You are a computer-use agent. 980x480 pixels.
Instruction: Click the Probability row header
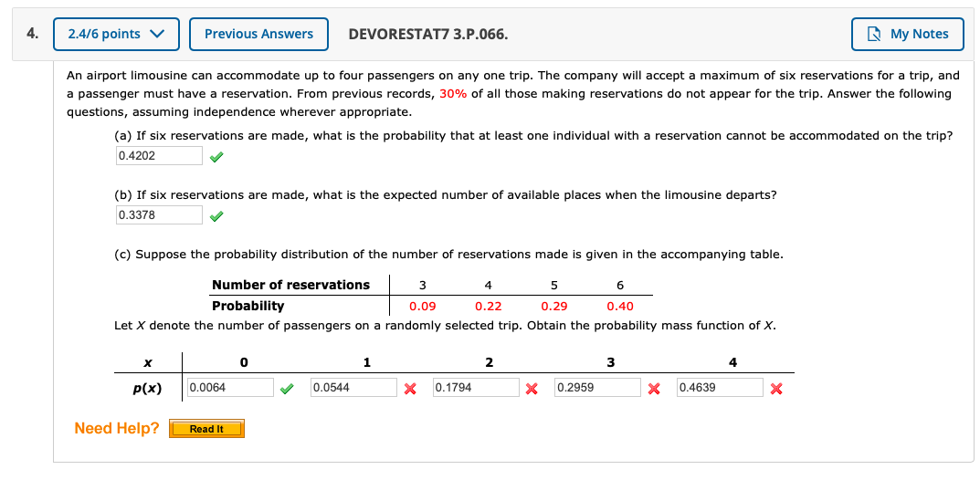click(x=248, y=307)
